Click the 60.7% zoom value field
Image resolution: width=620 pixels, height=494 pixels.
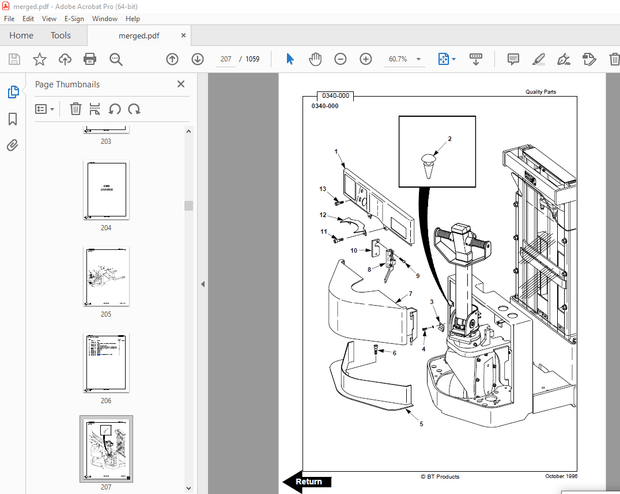coord(398,59)
